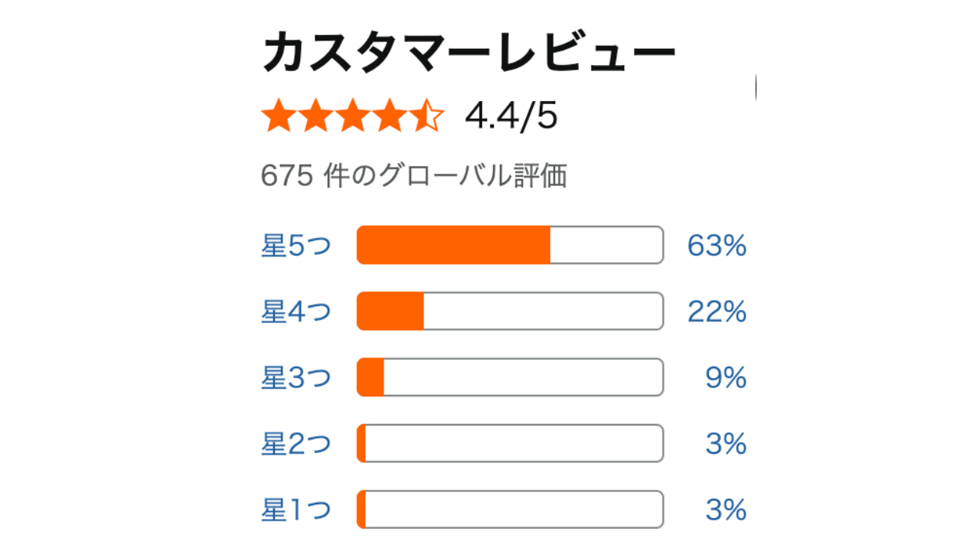Click the leftmost orange rating star
980x551 pixels.
(x=277, y=117)
